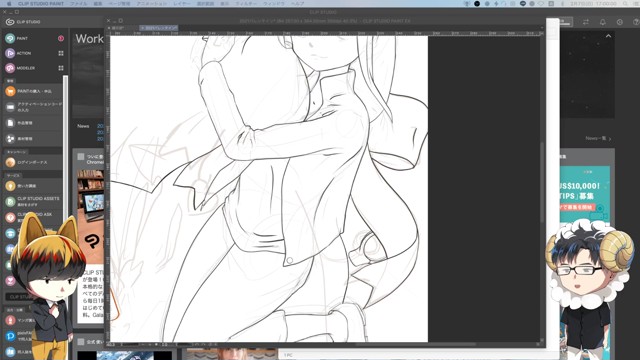Open the materials management sidebar item
The width and height of the screenshot is (640, 360).
click(x=33, y=139)
